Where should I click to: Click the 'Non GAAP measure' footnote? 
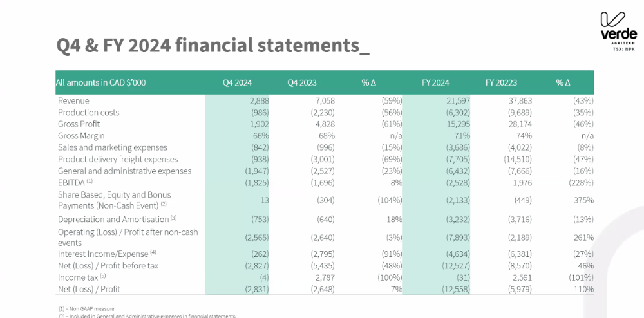81,309
